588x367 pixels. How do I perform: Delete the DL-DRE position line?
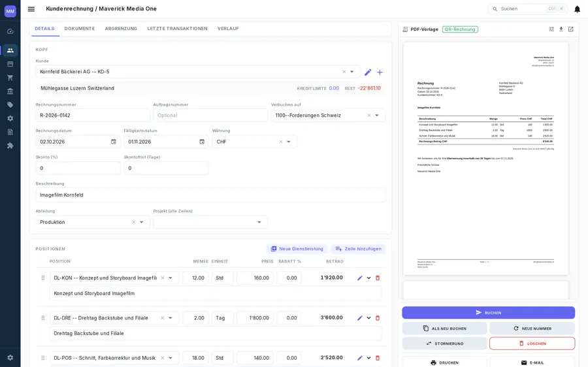coord(378,318)
